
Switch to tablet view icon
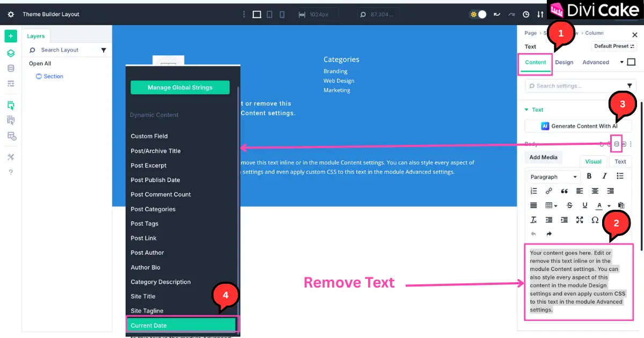click(270, 14)
